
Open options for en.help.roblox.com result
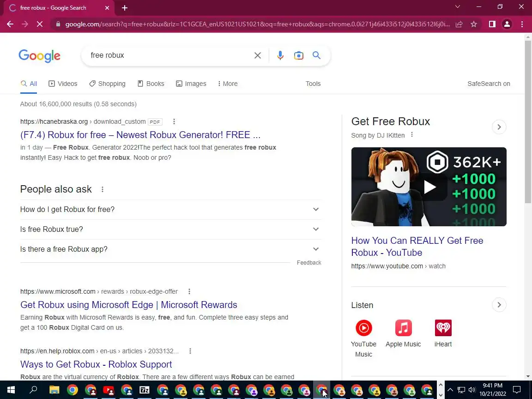point(190,351)
